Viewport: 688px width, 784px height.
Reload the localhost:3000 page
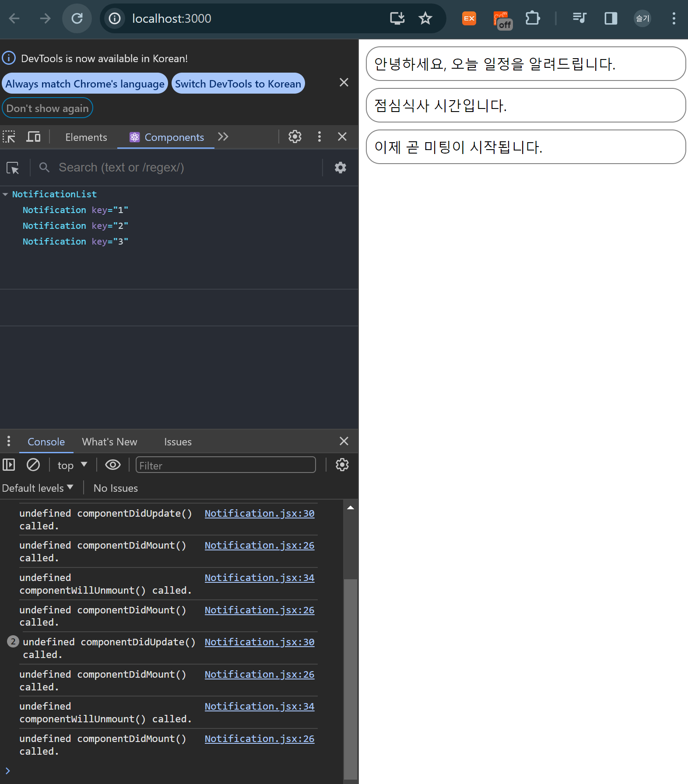tap(77, 18)
